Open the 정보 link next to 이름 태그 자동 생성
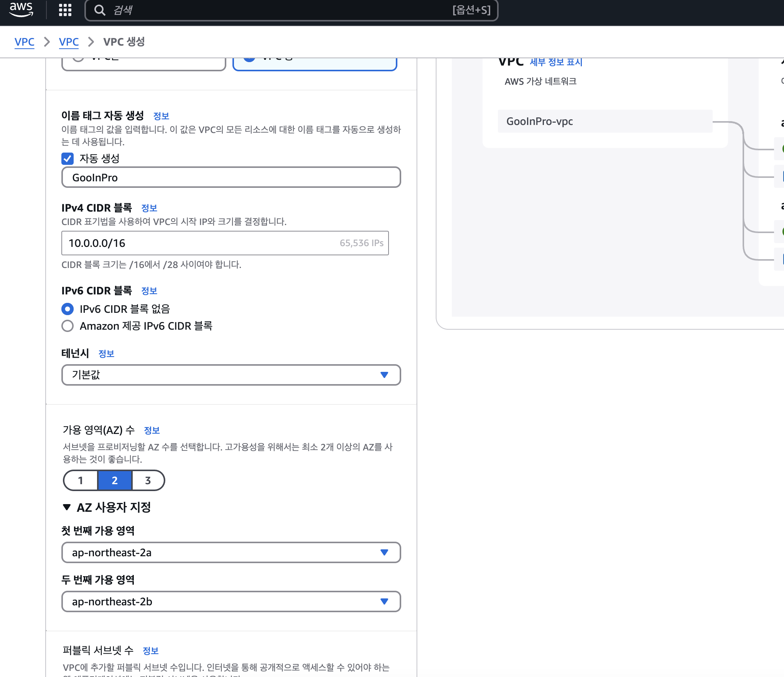This screenshot has height=677, width=784. (x=161, y=116)
